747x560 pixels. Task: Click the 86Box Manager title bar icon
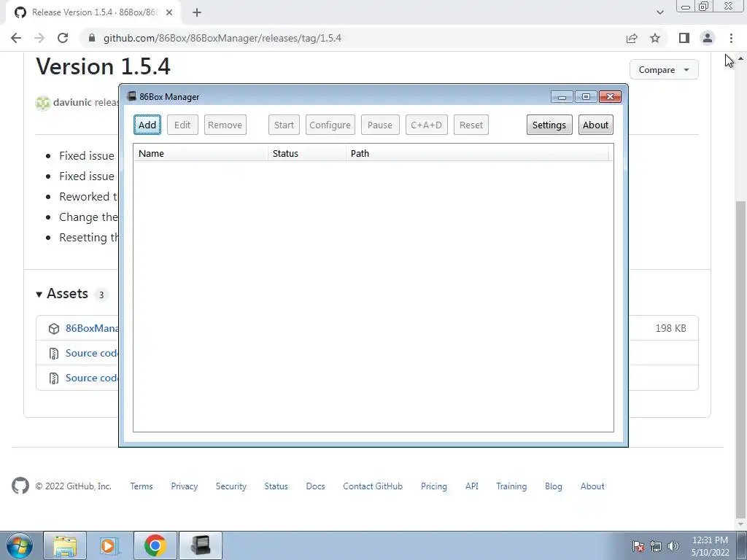131,96
